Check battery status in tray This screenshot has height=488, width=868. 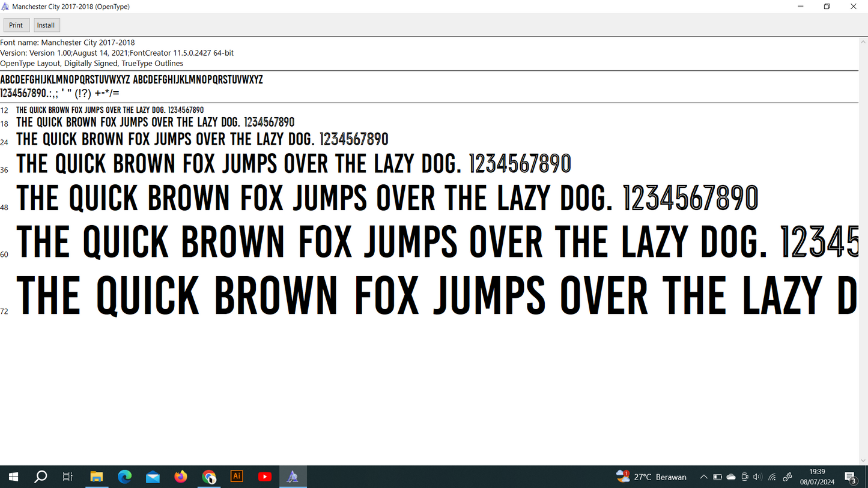click(x=717, y=477)
